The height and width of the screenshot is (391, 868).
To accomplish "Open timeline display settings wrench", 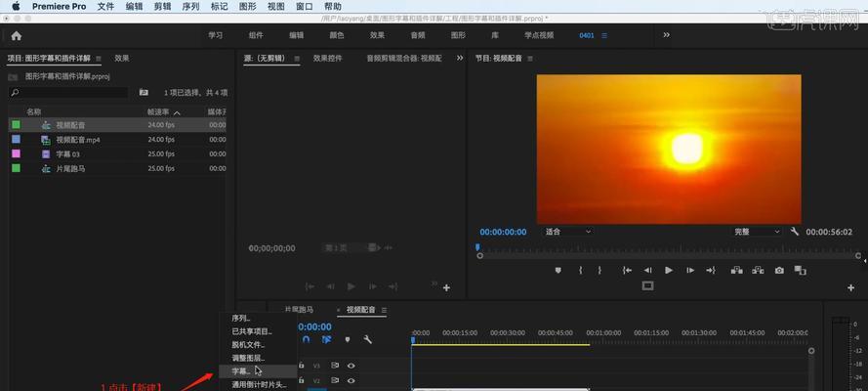I will [367, 339].
